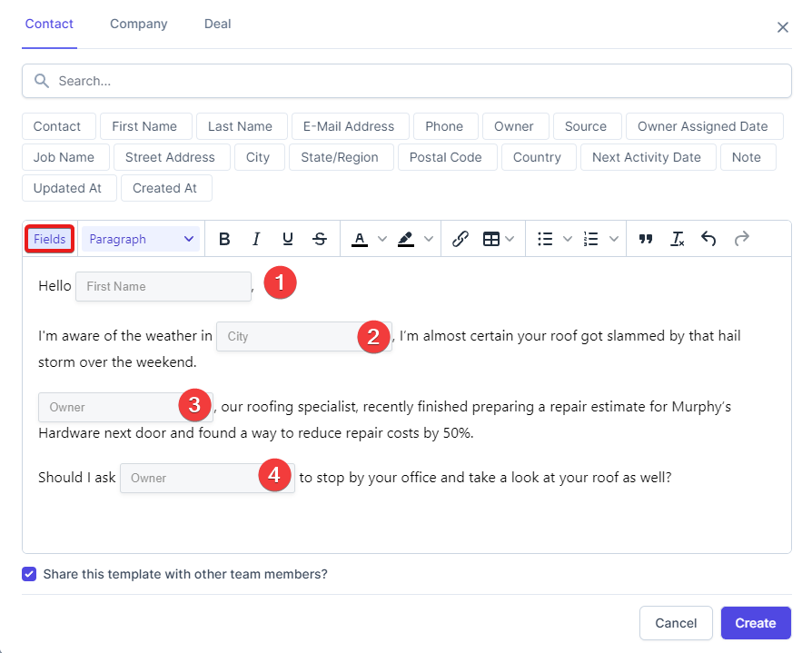
Task: Click inside the Search field
Action: pos(407,81)
